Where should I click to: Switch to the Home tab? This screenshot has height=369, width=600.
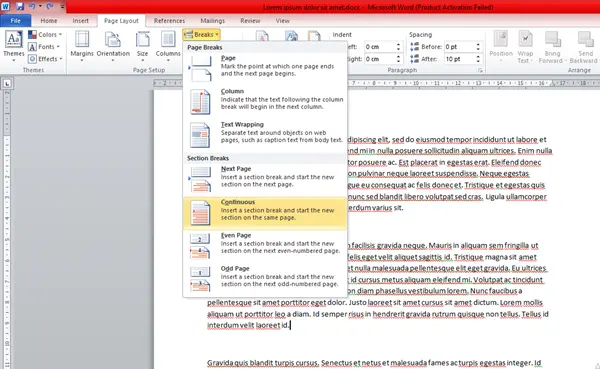[x=49, y=21]
